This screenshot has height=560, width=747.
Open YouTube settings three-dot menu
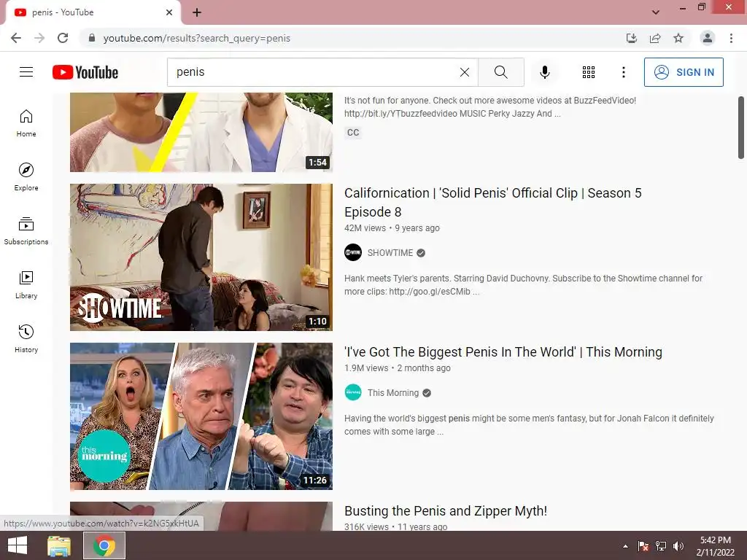click(x=623, y=72)
